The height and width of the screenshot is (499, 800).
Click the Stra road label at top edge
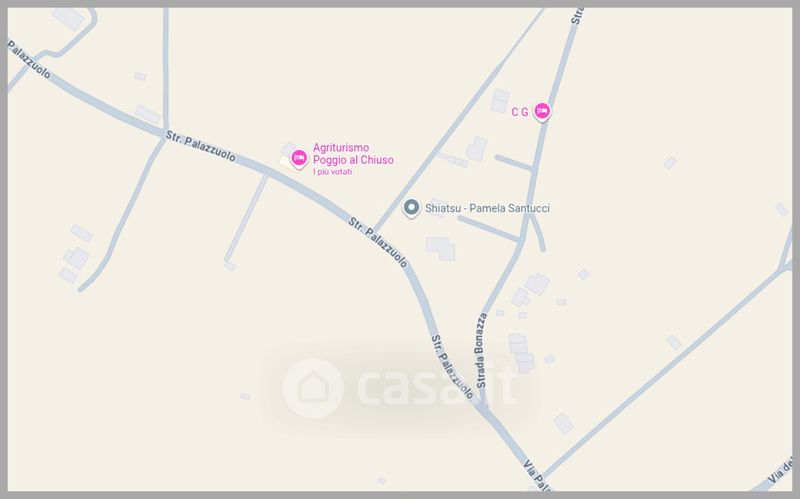[578, 16]
